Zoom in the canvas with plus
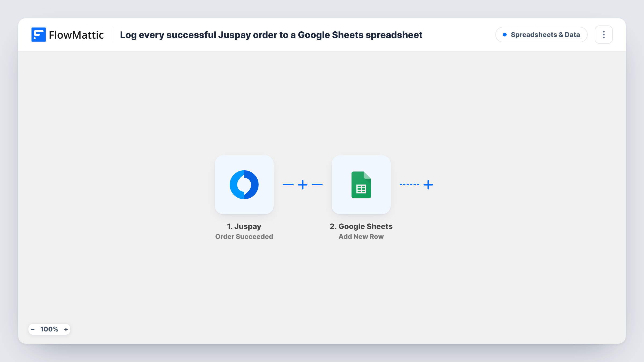Image resolution: width=644 pixels, height=362 pixels. (66, 329)
